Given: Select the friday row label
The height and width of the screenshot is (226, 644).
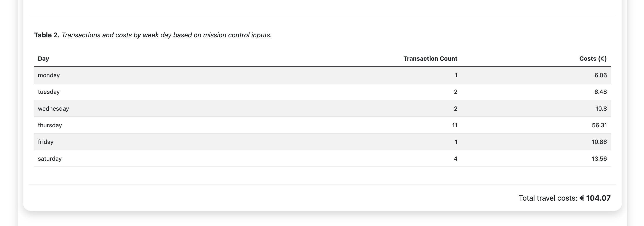Looking at the screenshot, I should click(46, 142).
